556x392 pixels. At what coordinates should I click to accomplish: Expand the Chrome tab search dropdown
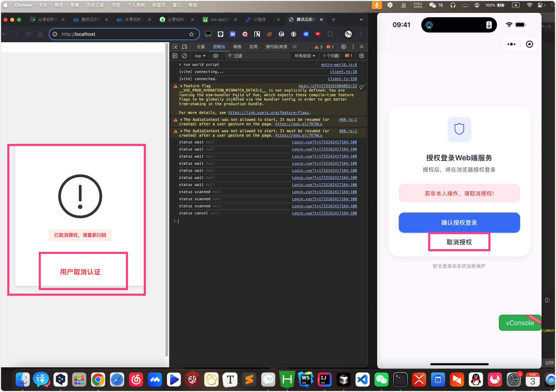click(x=361, y=20)
